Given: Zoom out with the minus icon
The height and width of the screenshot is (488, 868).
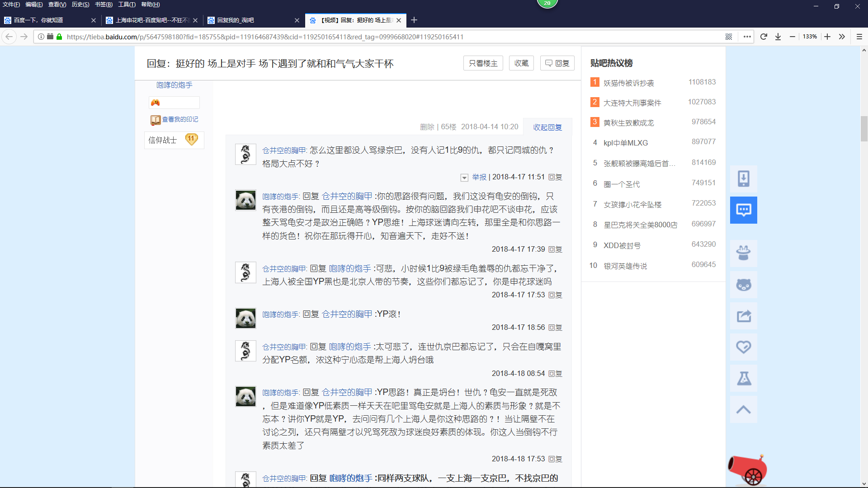Looking at the screenshot, I should click(x=793, y=37).
